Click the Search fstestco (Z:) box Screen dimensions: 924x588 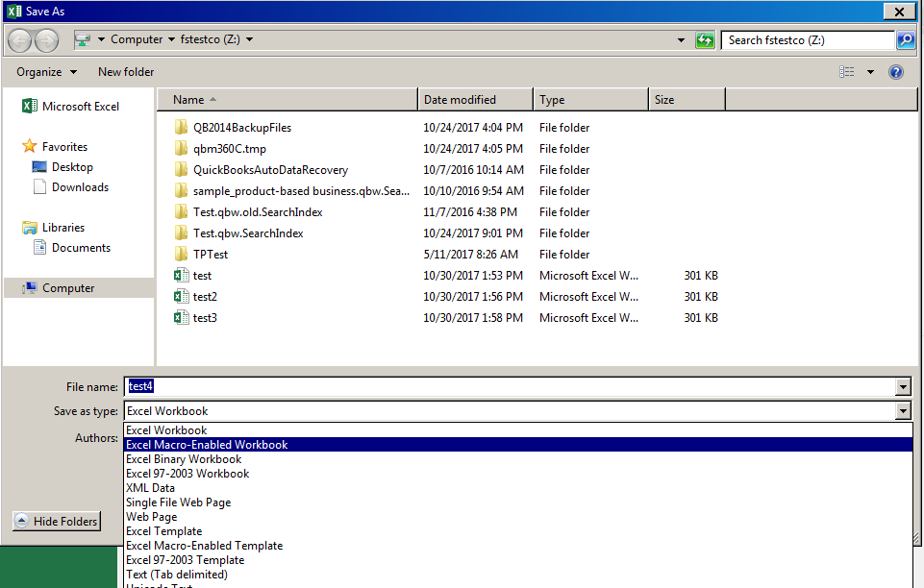click(808, 40)
